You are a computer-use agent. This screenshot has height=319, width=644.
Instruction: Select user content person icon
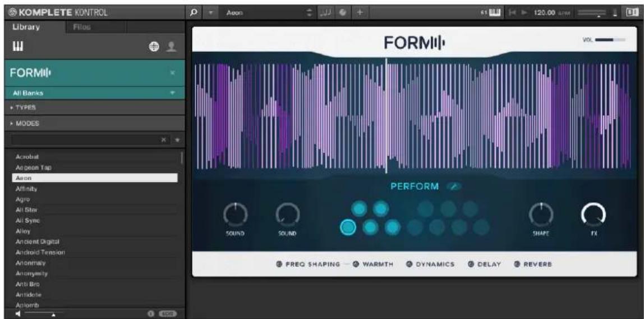171,47
